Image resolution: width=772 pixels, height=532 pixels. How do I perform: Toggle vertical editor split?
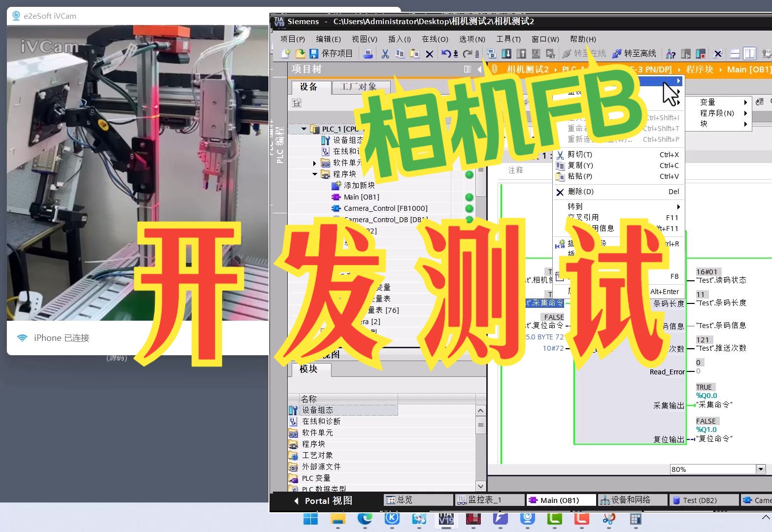749,54
